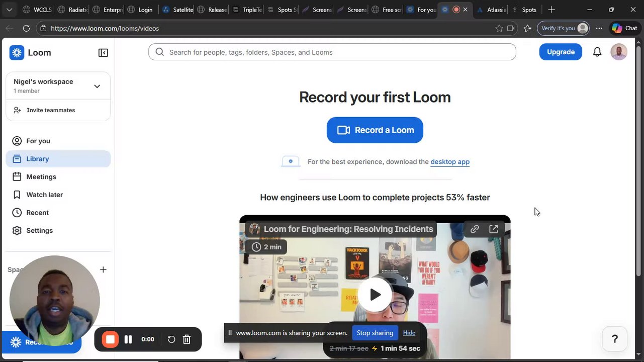
Task: Expand Nigel's workspace dropdown
Action: click(97, 86)
